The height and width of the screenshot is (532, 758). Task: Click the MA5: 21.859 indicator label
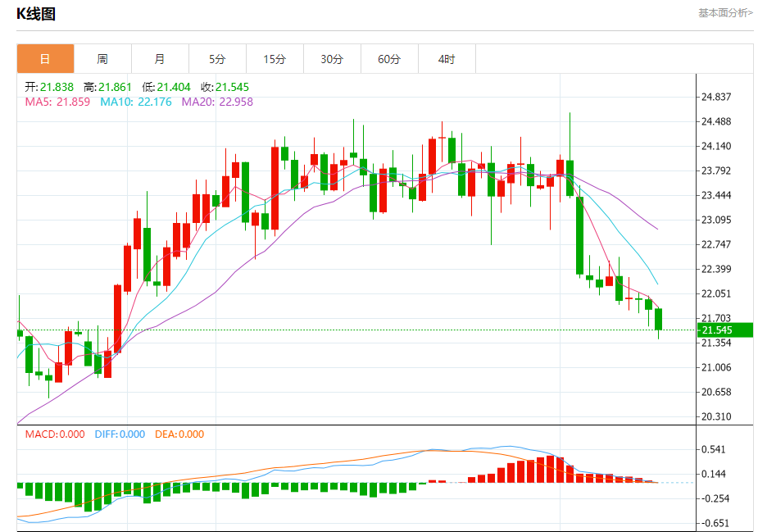click(57, 102)
